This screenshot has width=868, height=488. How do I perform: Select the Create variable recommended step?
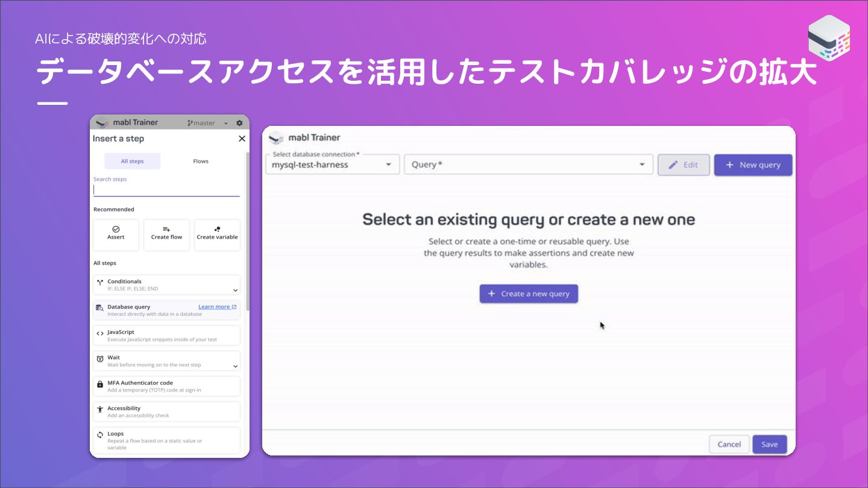click(217, 234)
